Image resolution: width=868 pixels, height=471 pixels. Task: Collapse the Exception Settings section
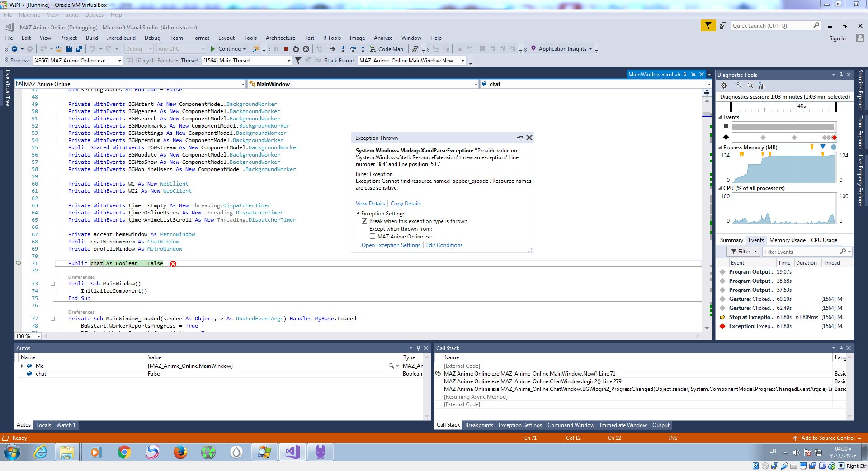(x=358, y=214)
